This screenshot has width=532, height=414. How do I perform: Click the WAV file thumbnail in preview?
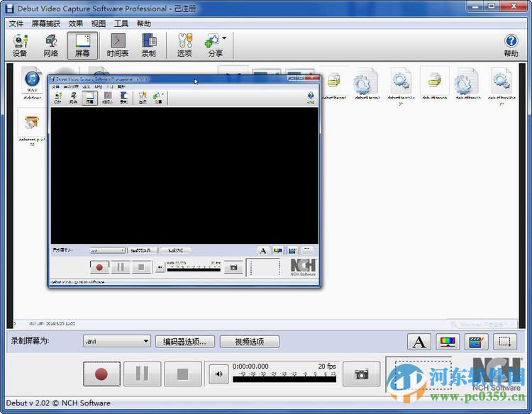point(32,81)
